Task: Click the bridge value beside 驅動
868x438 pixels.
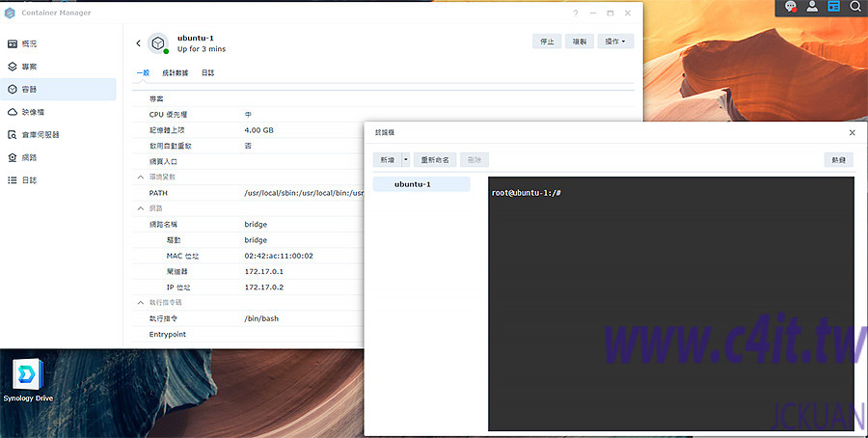Action: tap(256, 240)
